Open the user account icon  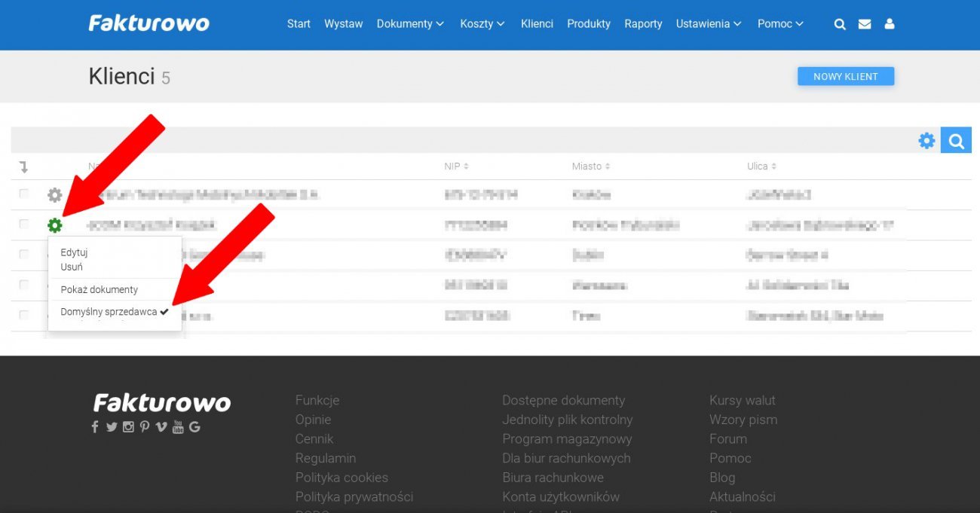click(890, 23)
